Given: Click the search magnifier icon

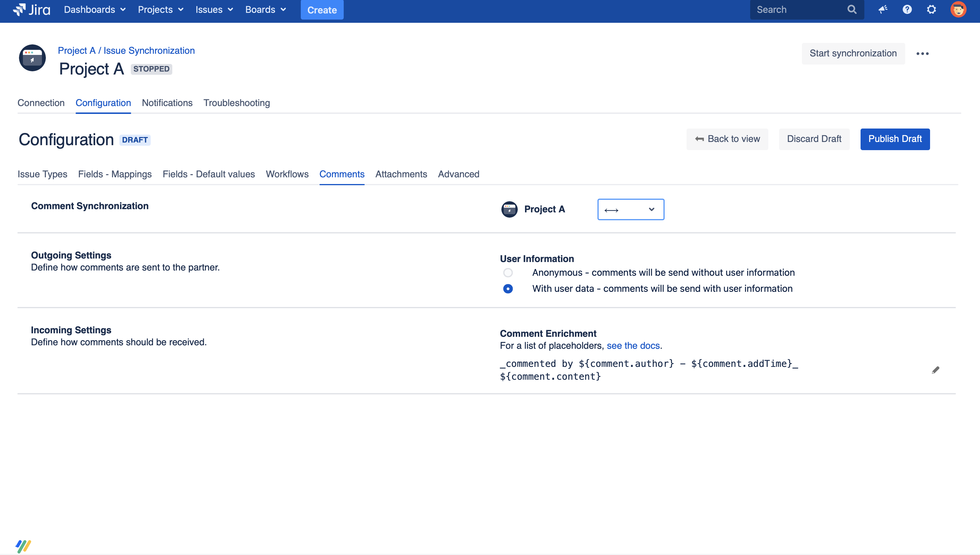Looking at the screenshot, I should tap(852, 10).
